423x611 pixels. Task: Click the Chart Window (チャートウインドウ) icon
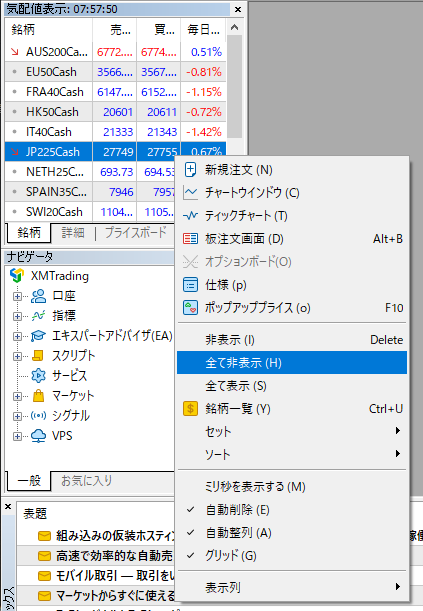tap(190, 193)
